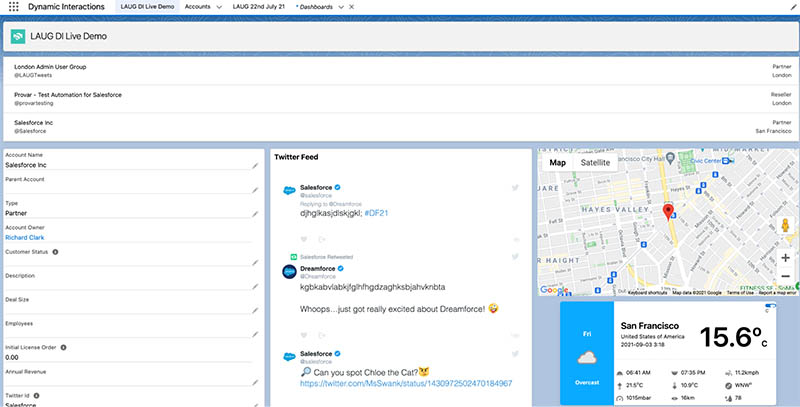Expand the Accounts tab dropdown arrow
This screenshot has width=800, height=407.
tap(219, 7)
